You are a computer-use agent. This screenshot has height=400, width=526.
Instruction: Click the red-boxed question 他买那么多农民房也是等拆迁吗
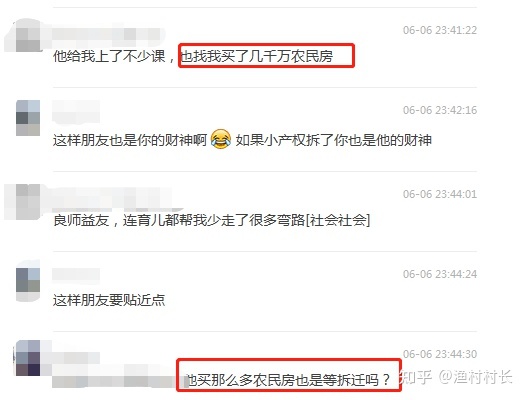point(288,380)
